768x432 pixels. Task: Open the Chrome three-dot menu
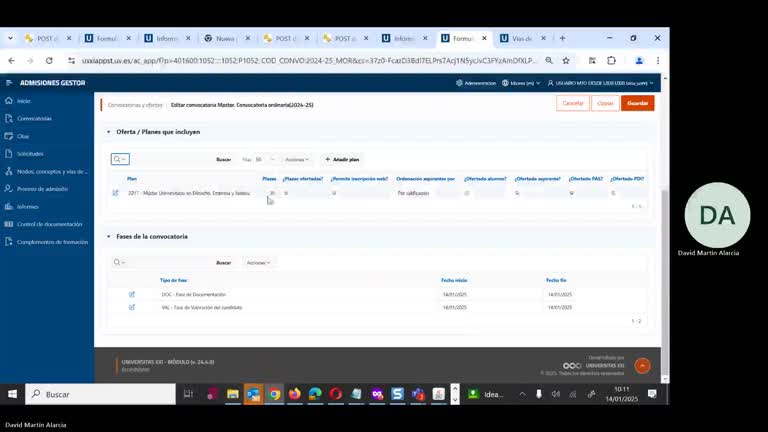658,61
